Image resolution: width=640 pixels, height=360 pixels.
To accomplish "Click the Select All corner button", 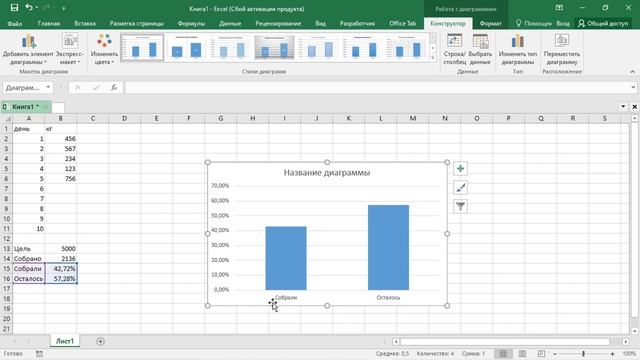I will click(7, 118).
